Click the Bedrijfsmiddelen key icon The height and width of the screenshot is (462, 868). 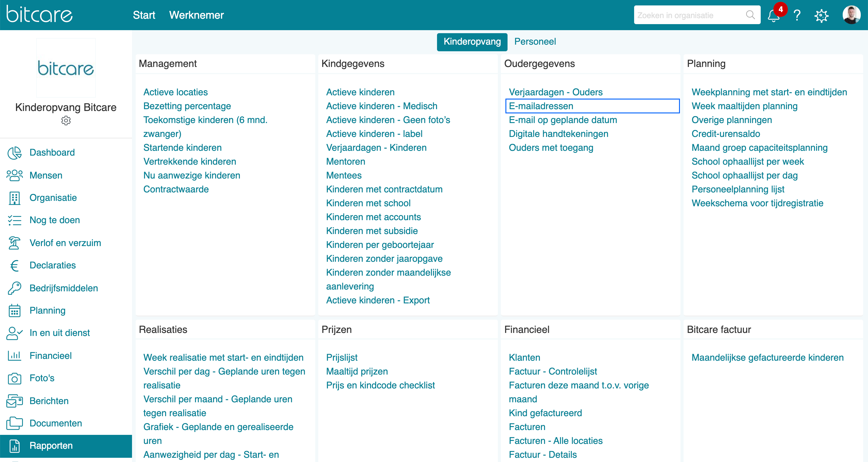click(x=14, y=288)
